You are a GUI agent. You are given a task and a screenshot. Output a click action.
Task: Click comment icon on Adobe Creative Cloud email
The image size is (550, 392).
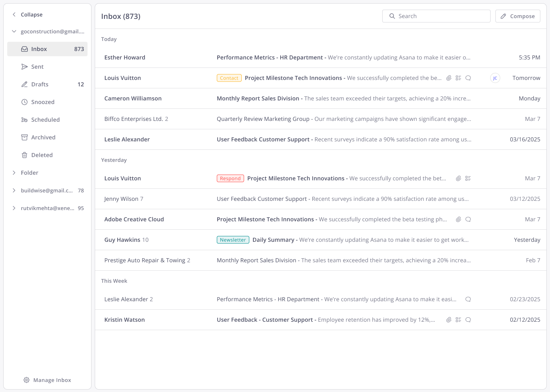pos(468,219)
